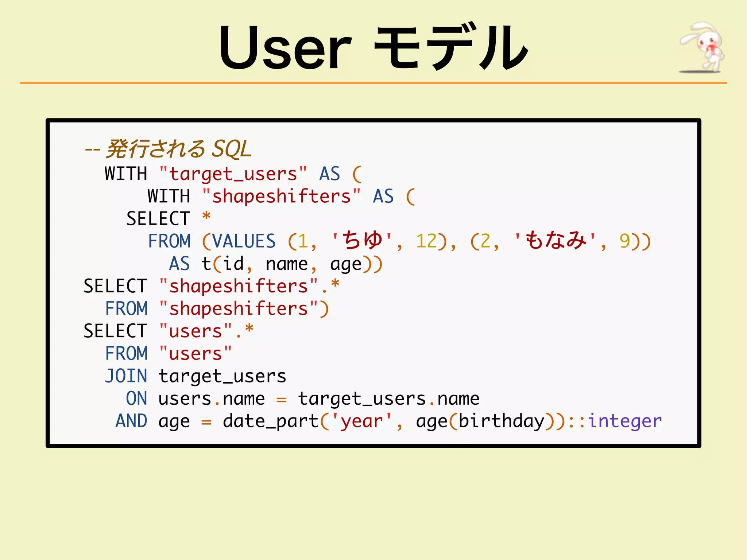Click the number 12 in VALUES
The image size is (747, 560).
point(426,241)
